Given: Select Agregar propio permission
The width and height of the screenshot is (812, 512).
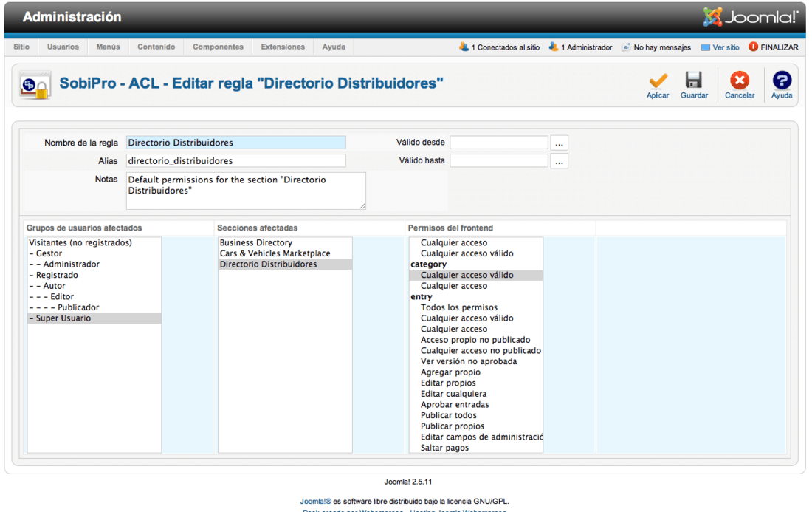Looking at the screenshot, I should (476, 372).
